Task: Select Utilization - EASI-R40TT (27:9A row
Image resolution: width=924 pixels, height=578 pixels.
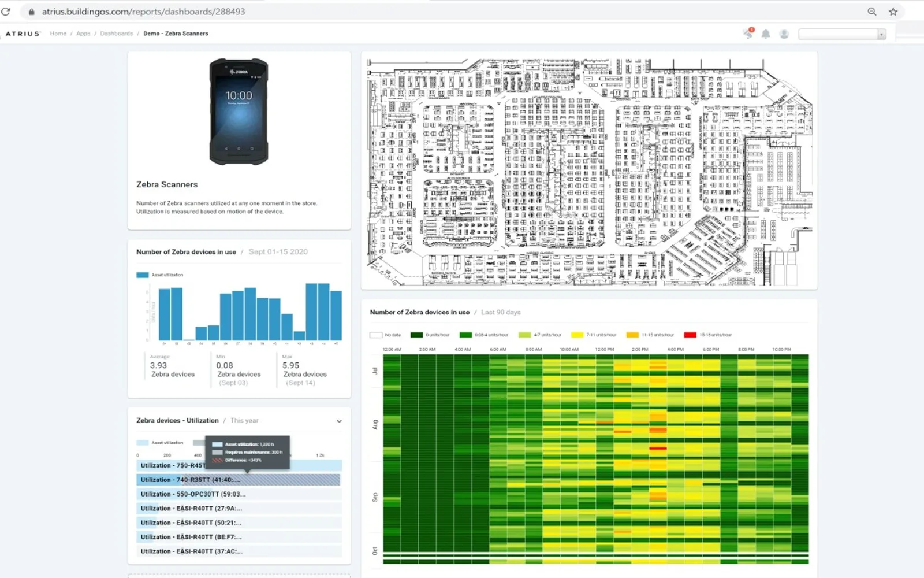Action: (x=239, y=509)
